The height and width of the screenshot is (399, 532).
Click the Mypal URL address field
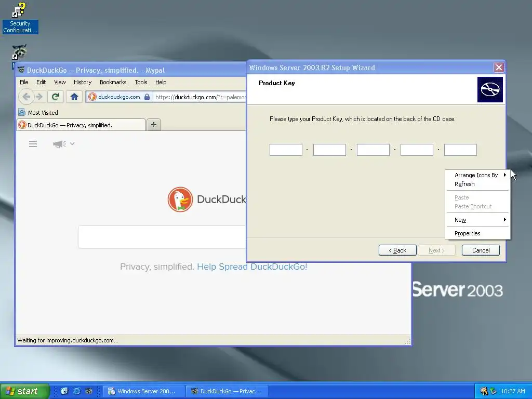click(200, 97)
